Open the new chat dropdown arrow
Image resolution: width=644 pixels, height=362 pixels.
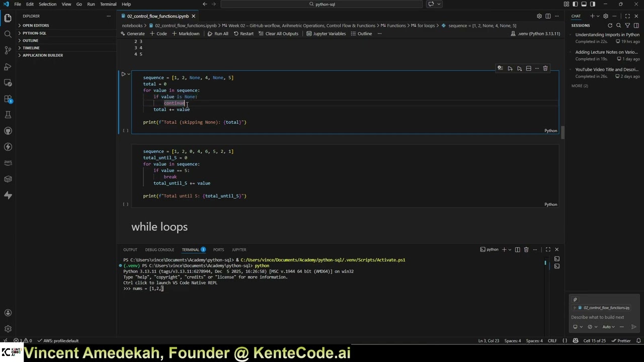598,16
